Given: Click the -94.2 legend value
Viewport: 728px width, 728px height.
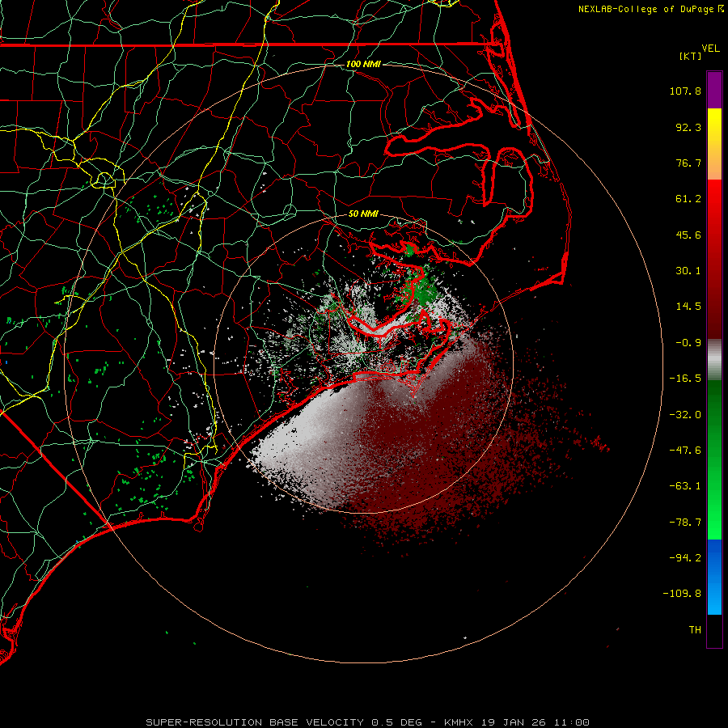Looking at the screenshot, I should coord(685,558).
